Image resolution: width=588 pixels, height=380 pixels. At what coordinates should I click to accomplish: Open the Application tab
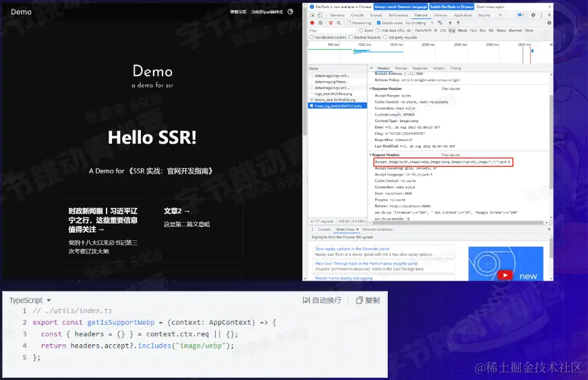pos(463,16)
